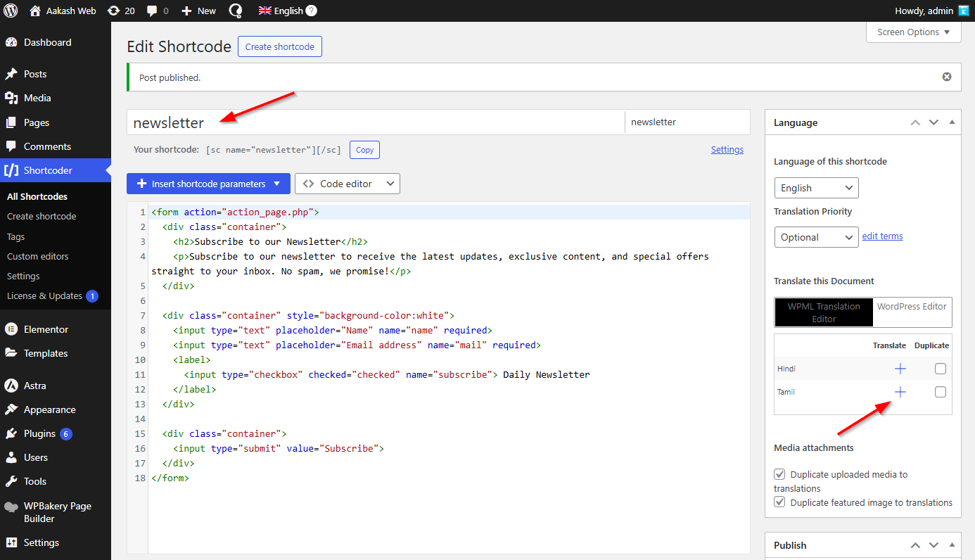Click Shortcoder menu item

coord(56,170)
